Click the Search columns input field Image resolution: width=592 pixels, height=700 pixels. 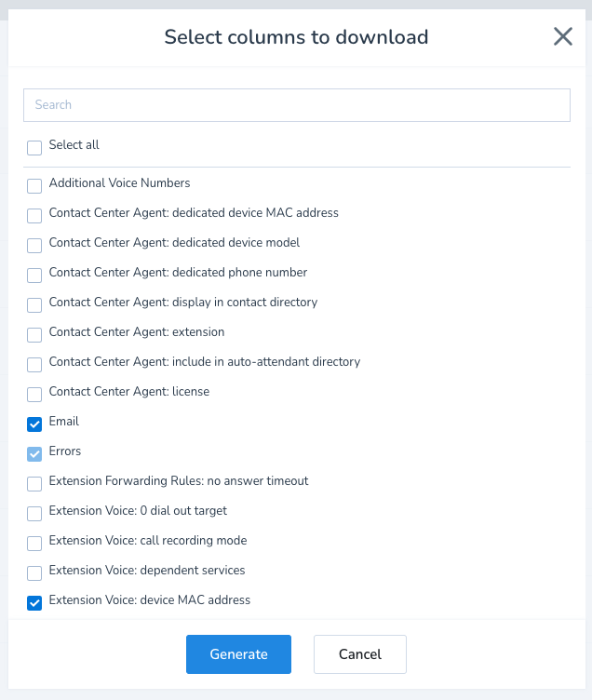pos(296,105)
